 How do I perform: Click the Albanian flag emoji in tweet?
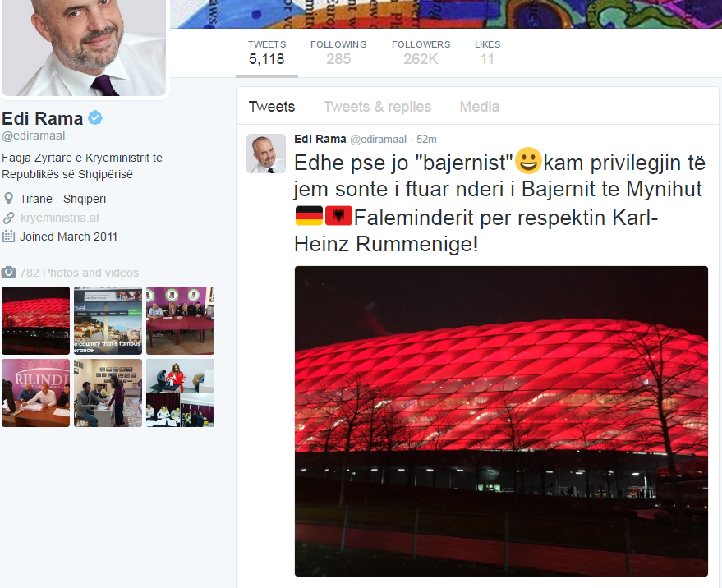tap(338, 216)
